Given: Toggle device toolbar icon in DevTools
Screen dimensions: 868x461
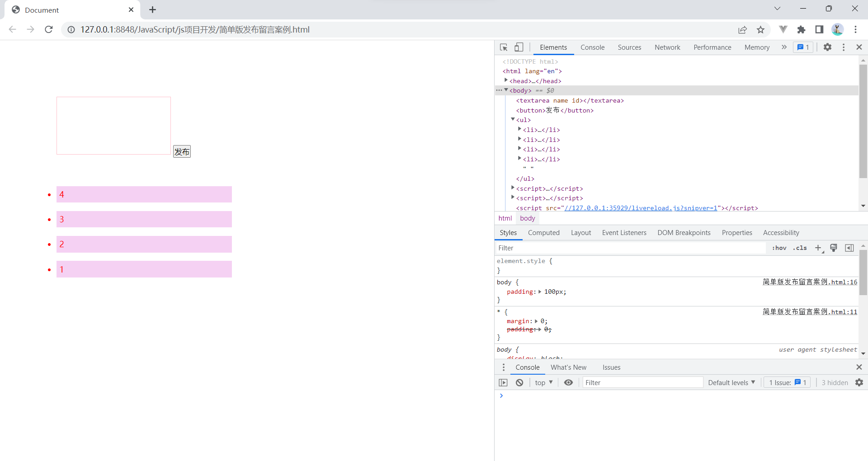Looking at the screenshot, I should point(519,47).
